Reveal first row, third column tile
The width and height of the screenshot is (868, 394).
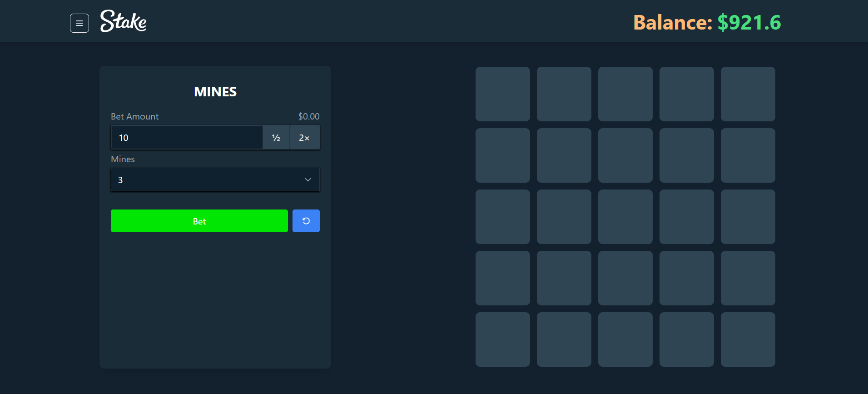pos(625,94)
